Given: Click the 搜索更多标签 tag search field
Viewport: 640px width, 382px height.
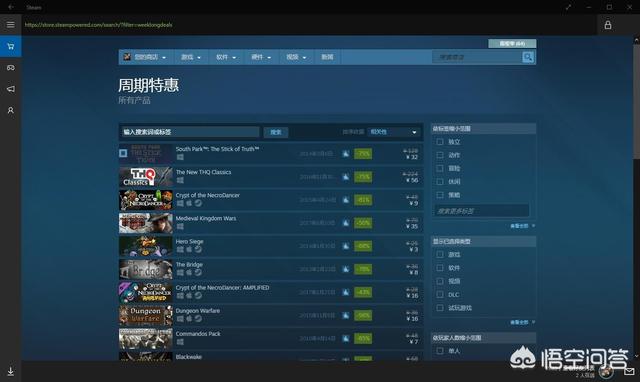Looking at the screenshot, I should coord(481,211).
